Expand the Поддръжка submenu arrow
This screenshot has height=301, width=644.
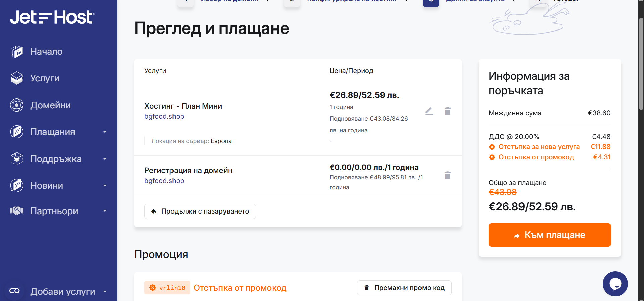coord(105,159)
